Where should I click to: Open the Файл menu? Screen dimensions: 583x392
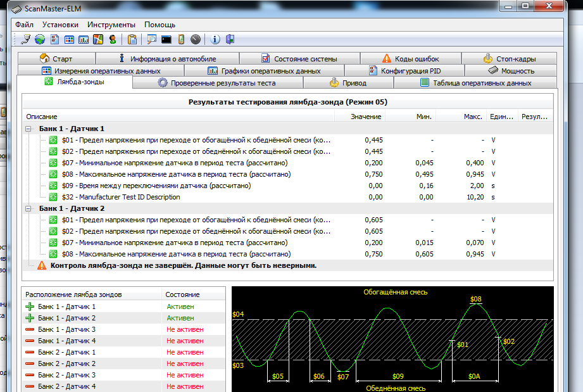tap(25, 25)
